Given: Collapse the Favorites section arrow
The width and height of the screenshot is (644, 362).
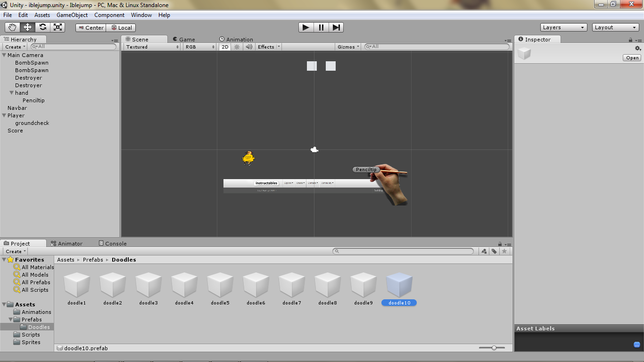Looking at the screenshot, I should coord(4,260).
